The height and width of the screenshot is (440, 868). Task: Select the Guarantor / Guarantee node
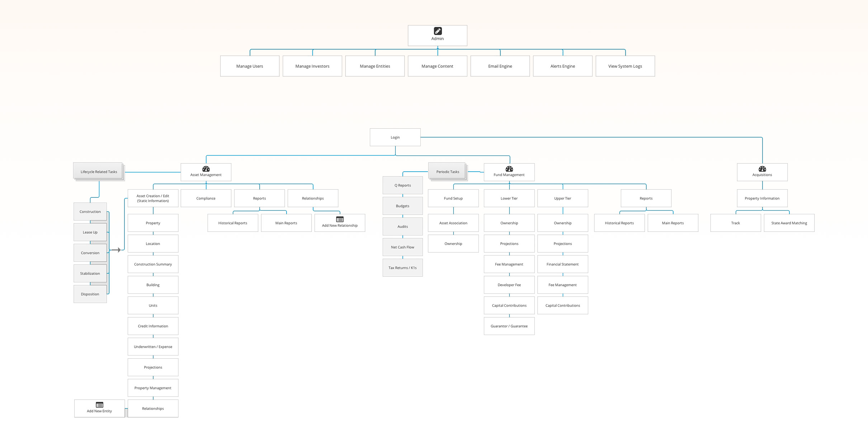[x=509, y=326]
